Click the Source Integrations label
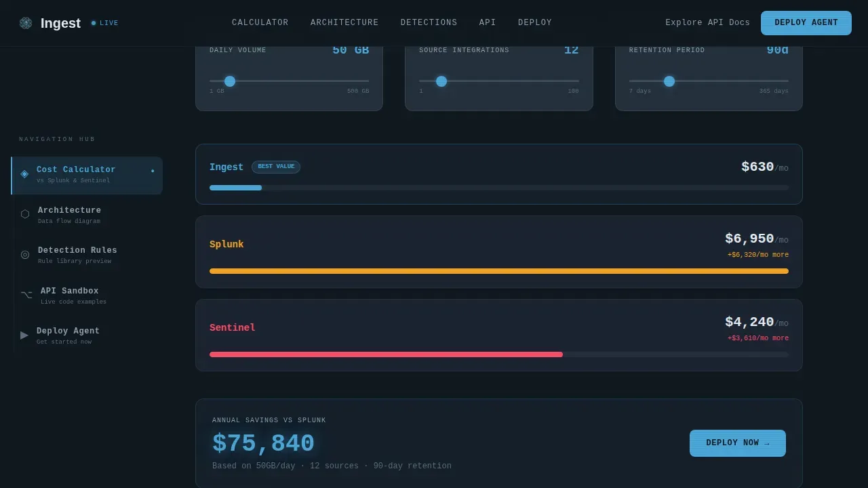Viewport: 868px width, 488px height. tap(464, 50)
